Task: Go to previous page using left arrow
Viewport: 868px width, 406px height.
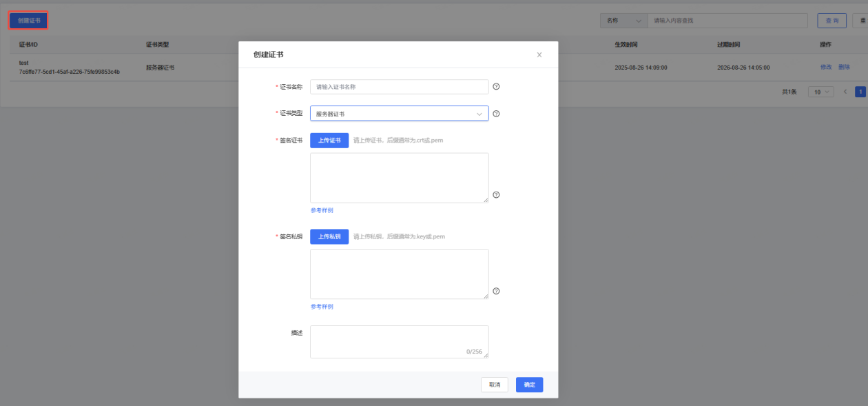Action: pyautogui.click(x=845, y=92)
